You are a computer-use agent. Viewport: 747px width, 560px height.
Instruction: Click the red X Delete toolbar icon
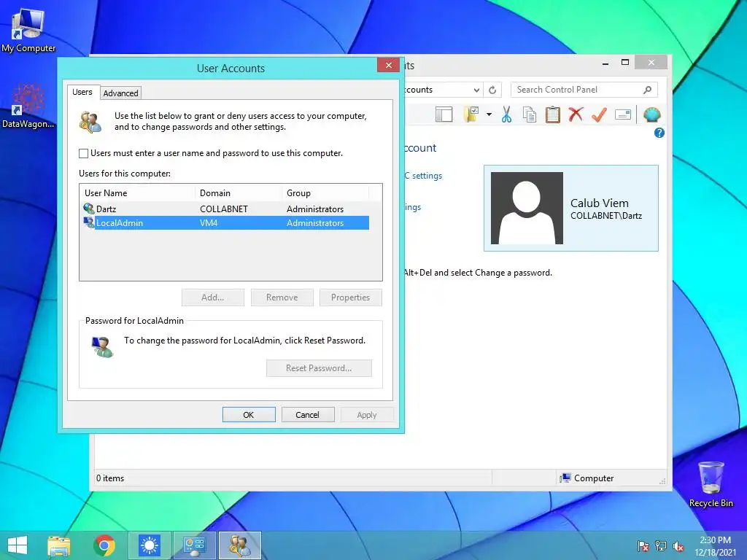point(576,114)
